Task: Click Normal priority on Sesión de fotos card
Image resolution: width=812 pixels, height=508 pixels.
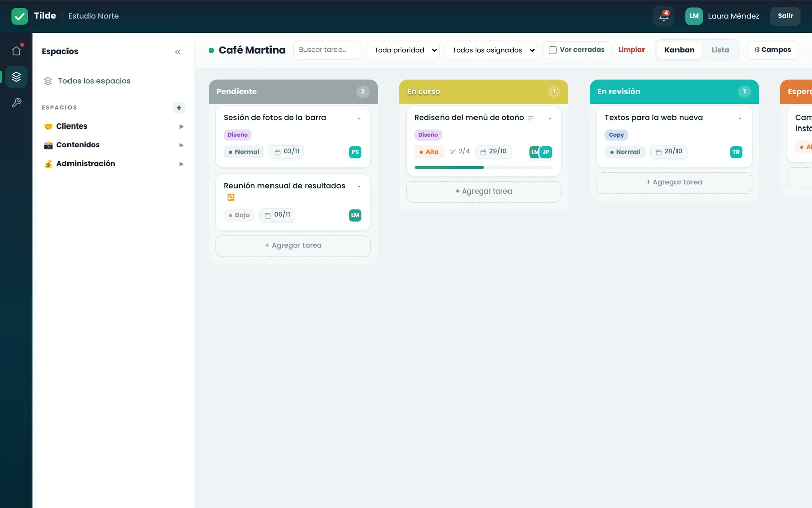Action: click(x=244, y=152)
